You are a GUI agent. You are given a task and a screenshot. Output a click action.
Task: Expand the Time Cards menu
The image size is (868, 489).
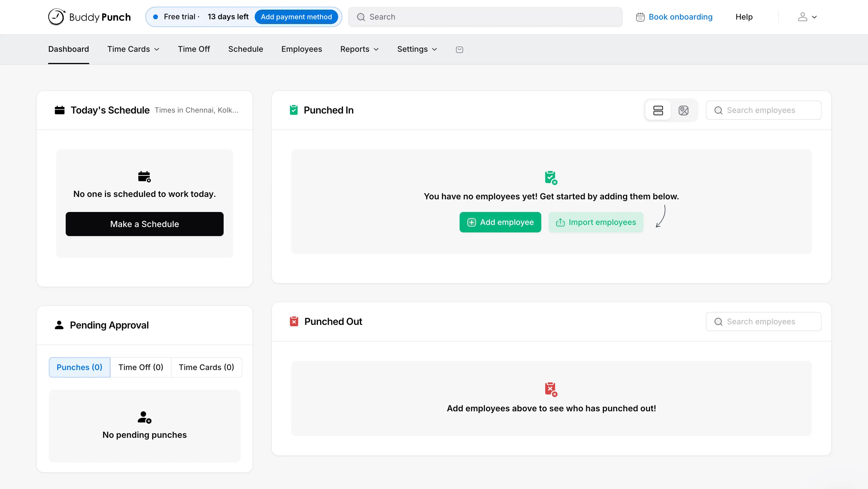[x=133, y=49]
